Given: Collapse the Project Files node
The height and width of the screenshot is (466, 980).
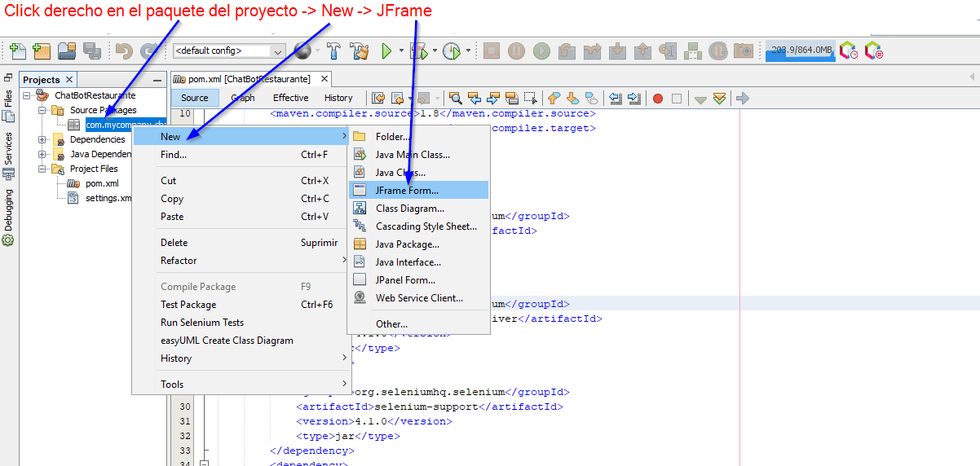Looking at the screenshot, I should pos(42,169).
